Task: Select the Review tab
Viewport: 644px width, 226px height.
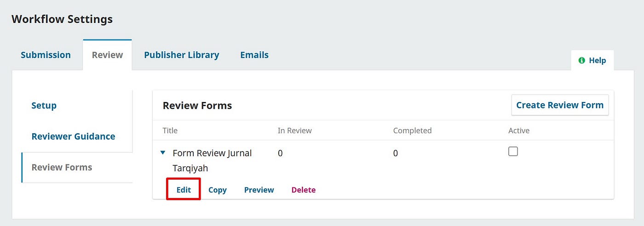Action: point(107,55)
